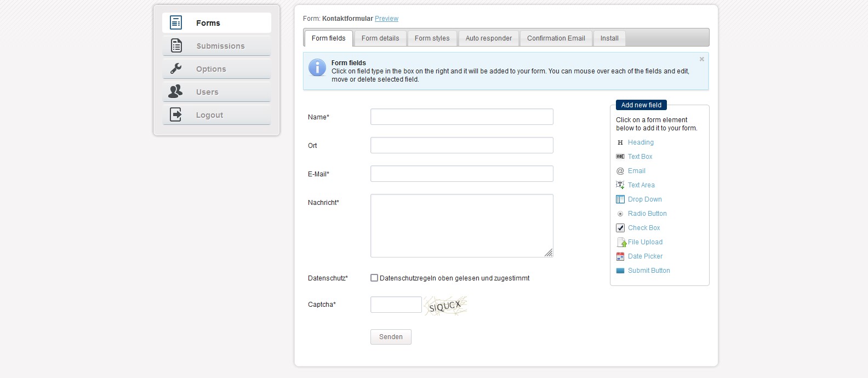Select Logout in the sidebar menu

(216, 115)
